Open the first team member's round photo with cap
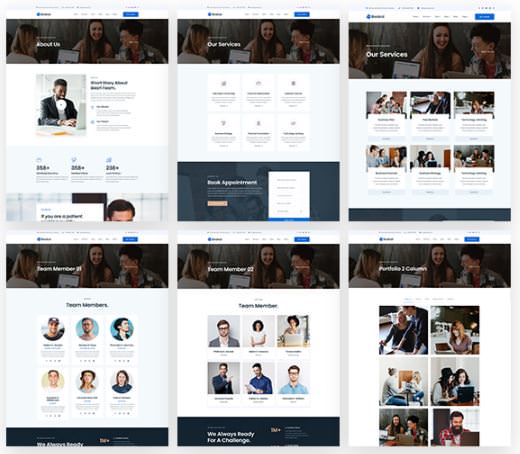The image size is (520, 454). 53,329
